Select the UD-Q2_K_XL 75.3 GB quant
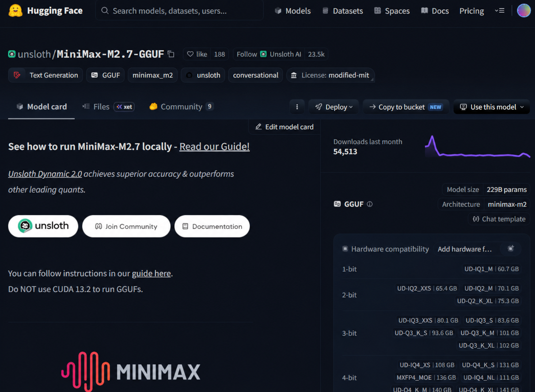The image size is (535, 392). 488,301
